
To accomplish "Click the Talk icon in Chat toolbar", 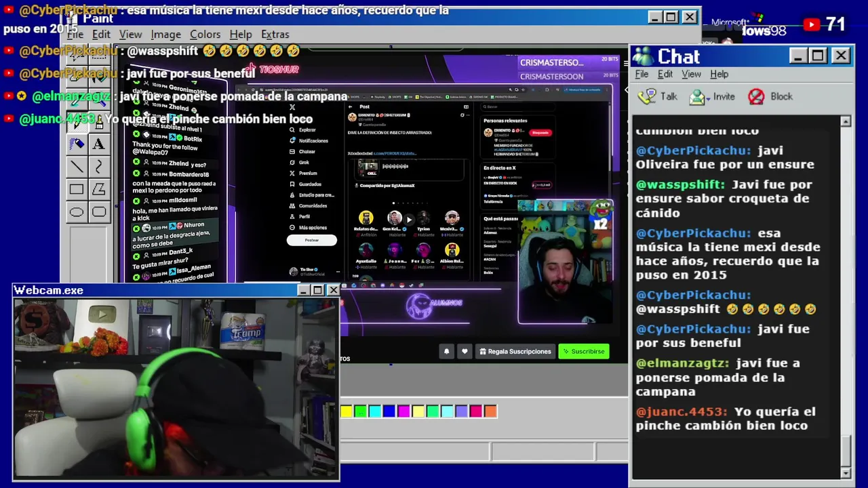I will (x=648, y=96).
